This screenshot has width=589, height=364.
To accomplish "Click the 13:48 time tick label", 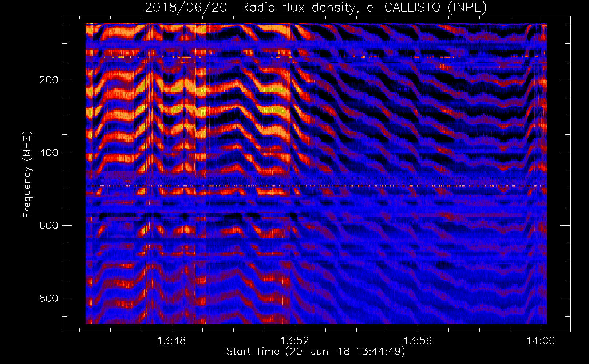I will [171, 341].
